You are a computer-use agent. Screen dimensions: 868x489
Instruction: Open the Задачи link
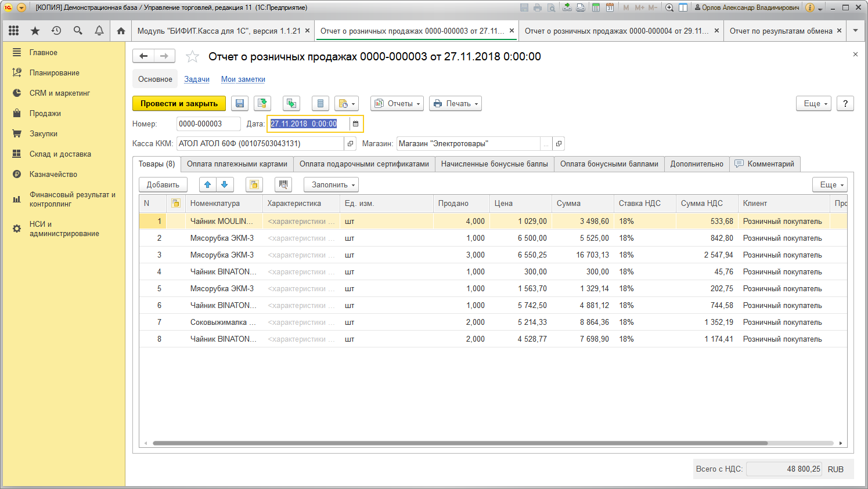(x=197, y=79)
